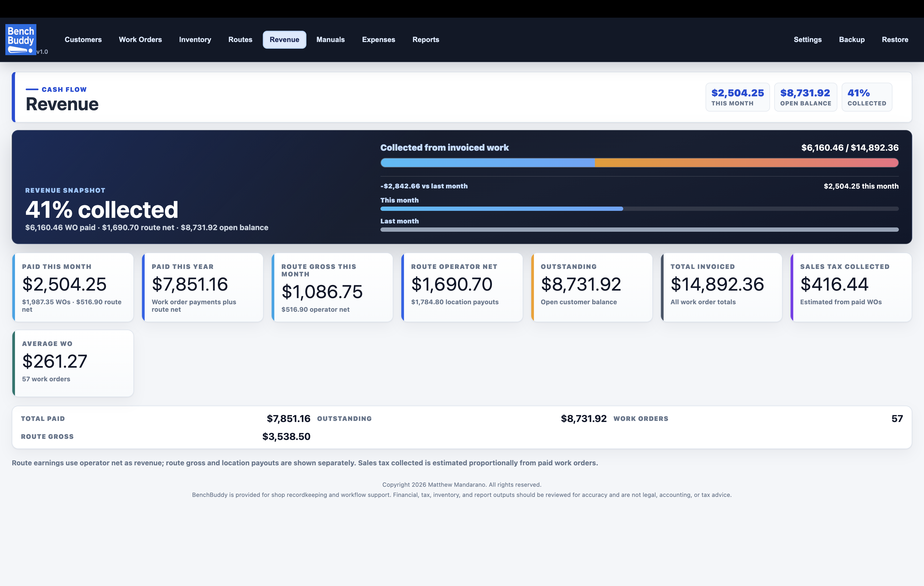Select the Paid This Year card
The width and height of the screenshot is (924, 586).
coord(203,287)
